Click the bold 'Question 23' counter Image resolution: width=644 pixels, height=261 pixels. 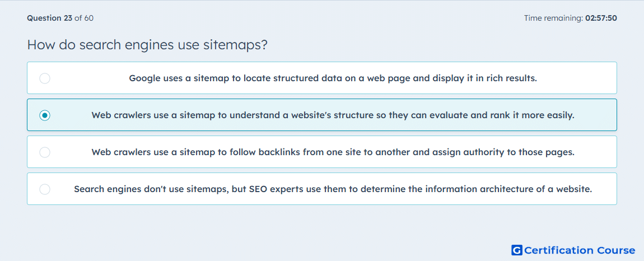pos(49,18)
